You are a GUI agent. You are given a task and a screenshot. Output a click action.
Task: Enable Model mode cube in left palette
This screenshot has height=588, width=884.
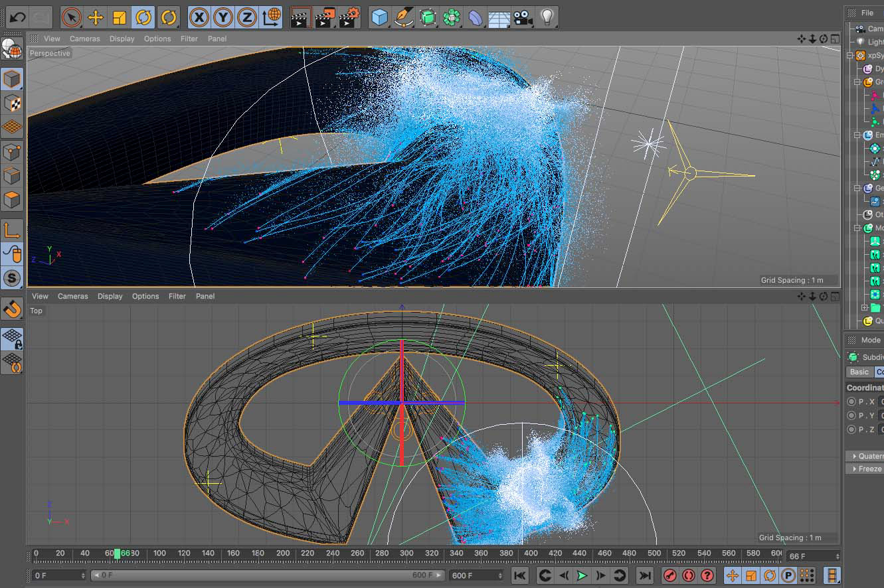(12, 80)
